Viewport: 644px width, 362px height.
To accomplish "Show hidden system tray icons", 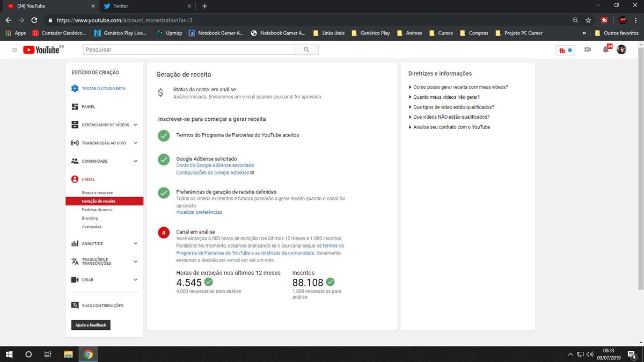I will tap(570, 354).
